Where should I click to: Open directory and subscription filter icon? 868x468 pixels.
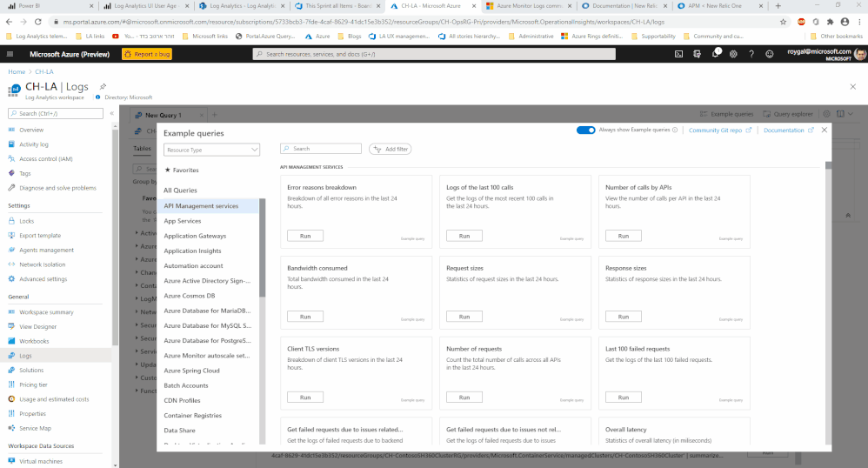[697, 54]
